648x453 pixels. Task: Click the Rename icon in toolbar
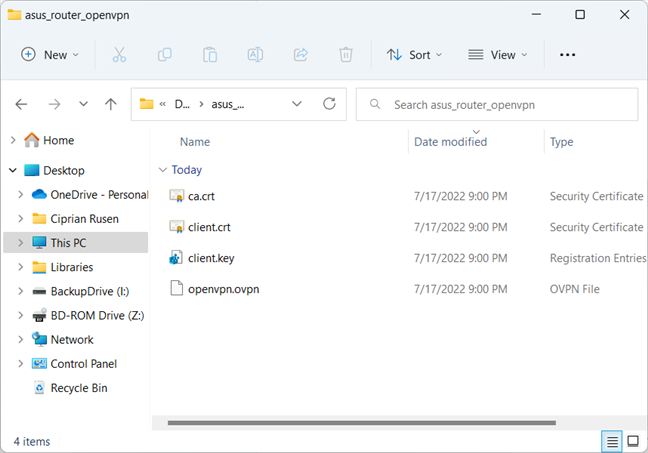(255, 55)
